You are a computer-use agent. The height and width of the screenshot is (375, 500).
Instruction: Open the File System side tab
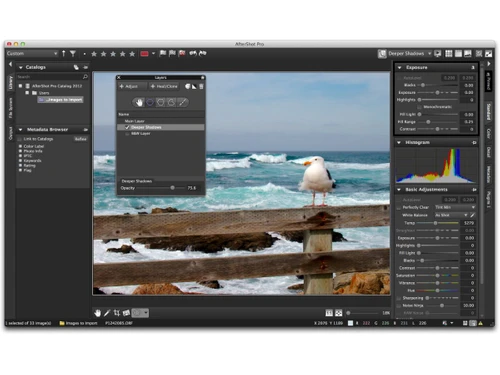coord(10,108)
